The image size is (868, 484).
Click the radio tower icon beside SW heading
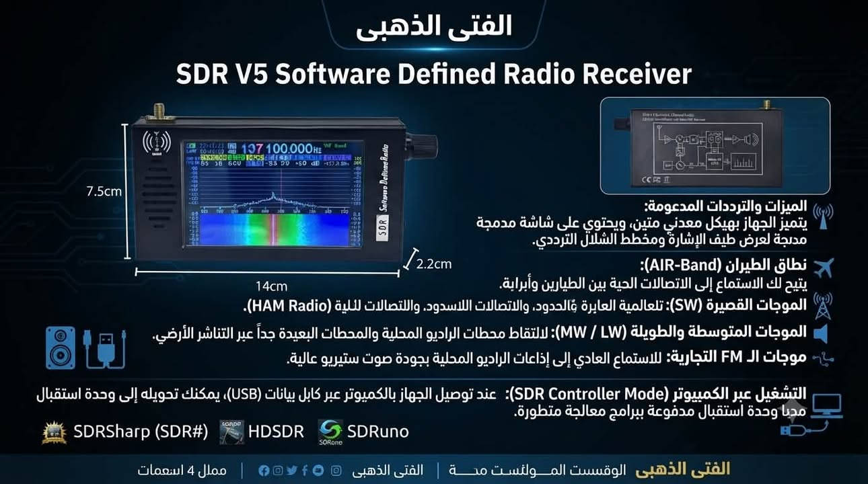point(823,305)
